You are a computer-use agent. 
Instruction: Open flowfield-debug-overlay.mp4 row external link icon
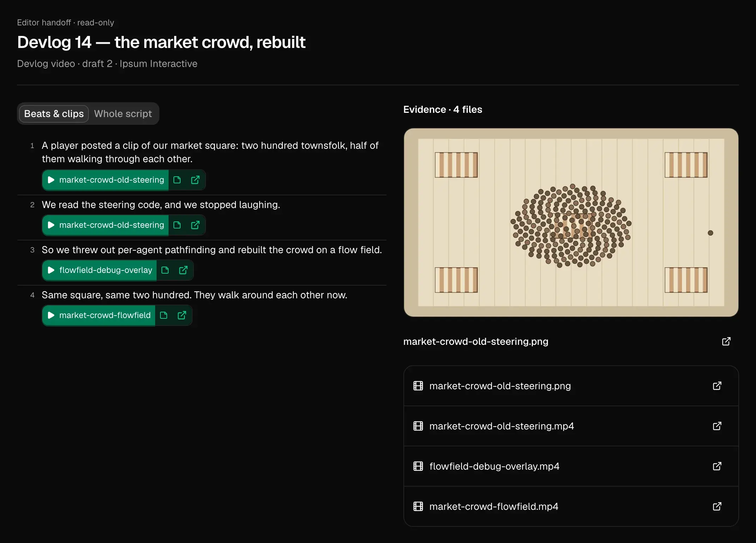pos(717,466)
